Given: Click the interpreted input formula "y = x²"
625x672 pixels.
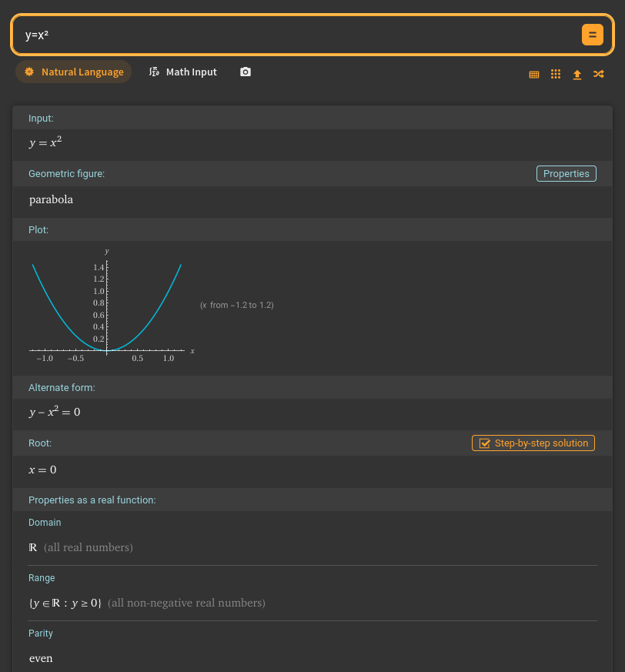Looking at the screenshot, I should coord(45,142).
